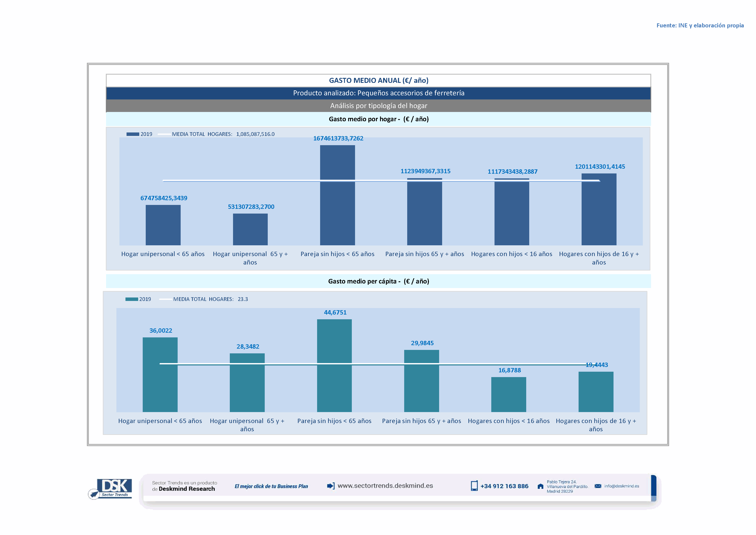The width and height of the screenshot is (756, 535).
Task: Click the 'Gasto medio per cápita' section header
Action: click(378, 281)
